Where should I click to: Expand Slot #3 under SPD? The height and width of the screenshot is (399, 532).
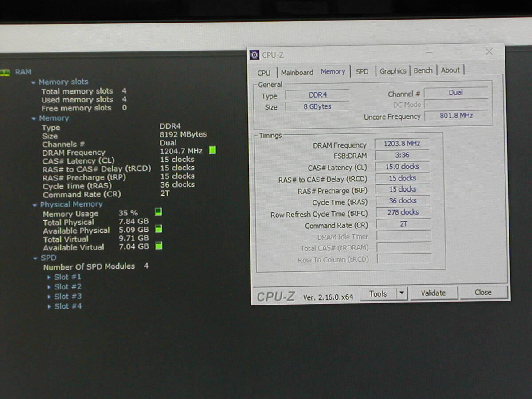49,297
